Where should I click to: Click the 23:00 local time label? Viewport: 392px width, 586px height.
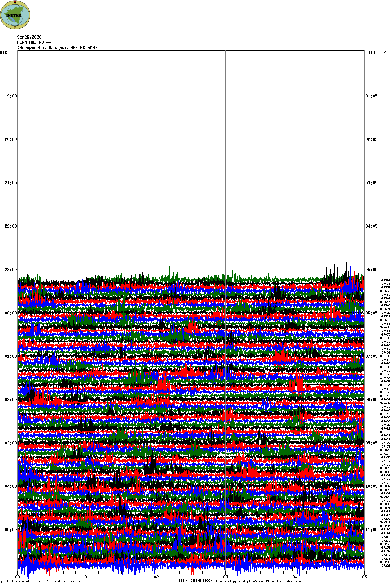[x=10, y=270]
